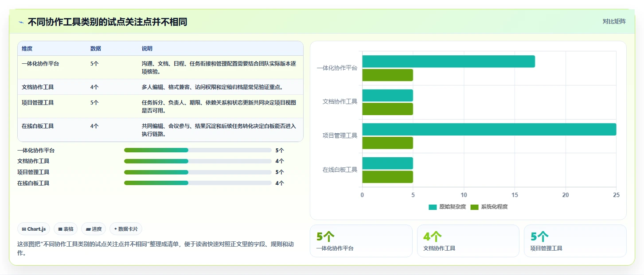Click the description starting 沟通、文档、日程

[219, 67]
